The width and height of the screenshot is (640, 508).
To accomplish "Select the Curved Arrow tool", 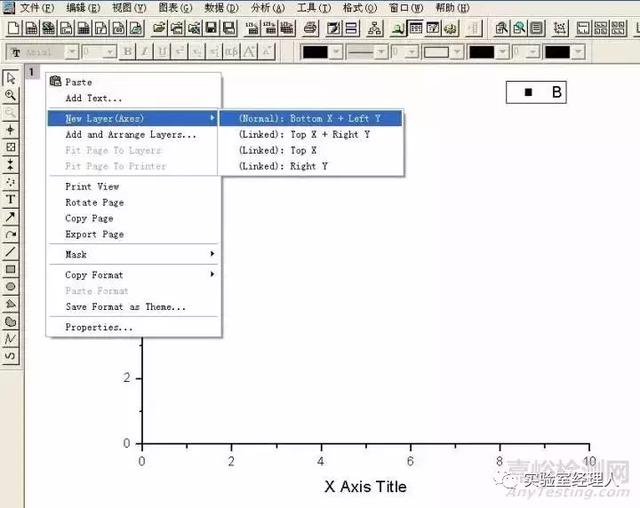I will [11, 235].
